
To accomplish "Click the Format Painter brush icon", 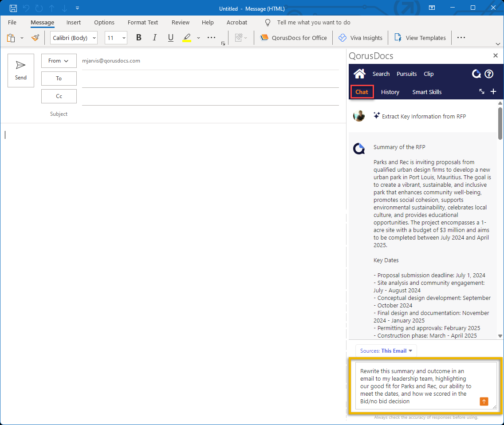I will tap(35, 38).
